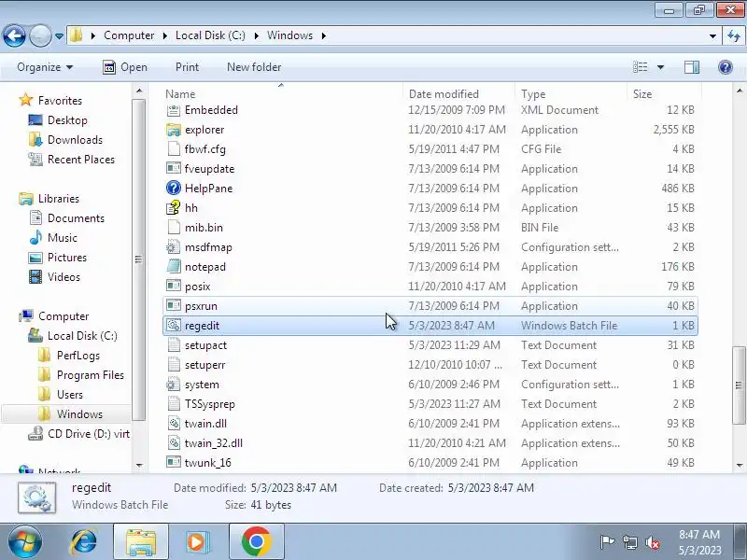Viewport: 747px width, 560px height.
Task: Select Libraries in the navigation pane
Action: coord(59,199)
